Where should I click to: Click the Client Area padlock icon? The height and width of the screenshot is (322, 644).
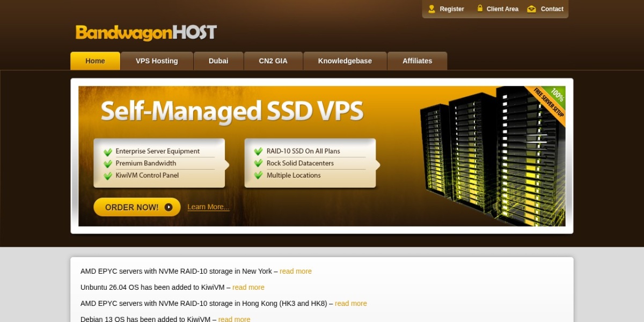(480, 9)
